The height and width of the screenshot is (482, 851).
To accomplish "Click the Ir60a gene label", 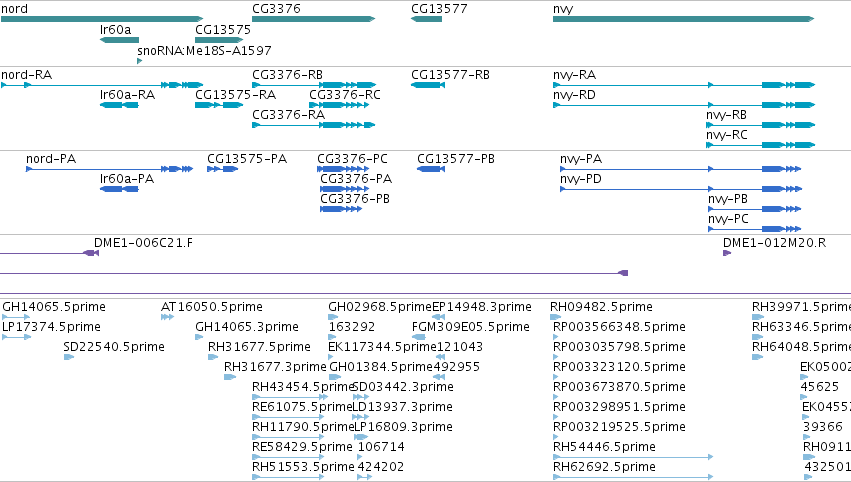I will pyautogui.click(x=116, y=30).
